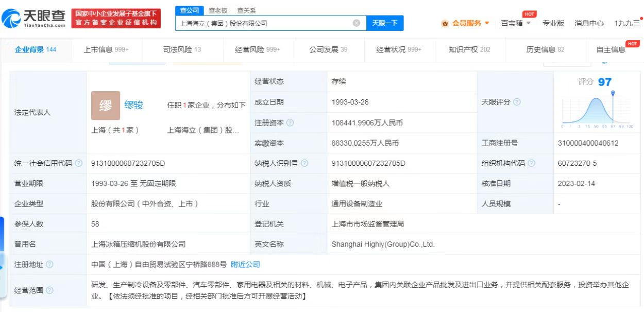Open the user account 1九九三
This screenshot has height=312, width=644.
(x=627, y=23)
